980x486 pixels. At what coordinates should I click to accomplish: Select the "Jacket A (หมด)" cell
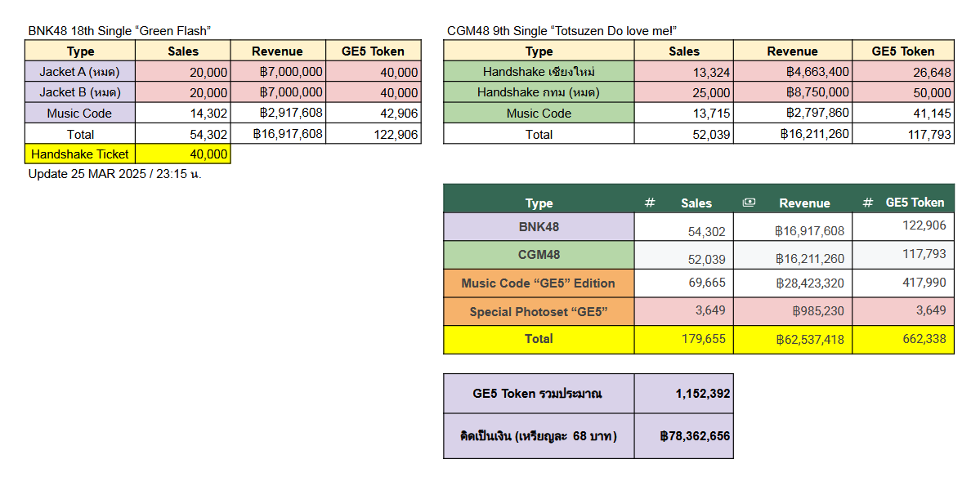point(80,72)
